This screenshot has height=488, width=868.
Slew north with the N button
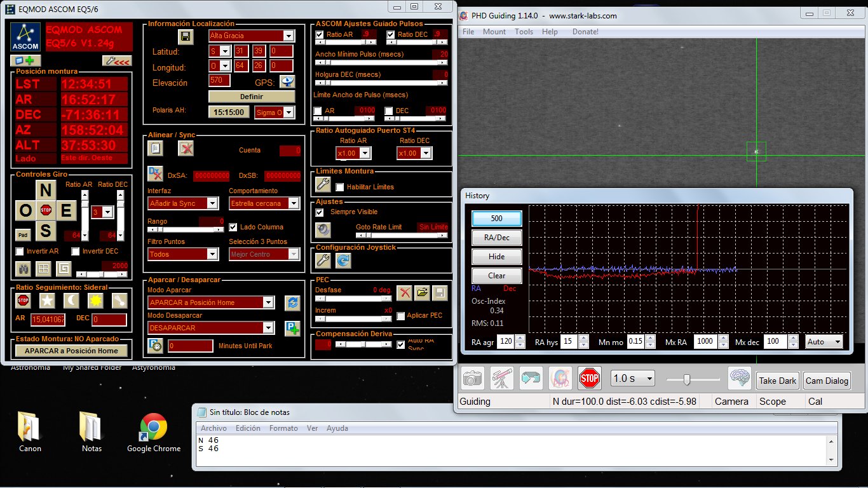coord(45,191)
